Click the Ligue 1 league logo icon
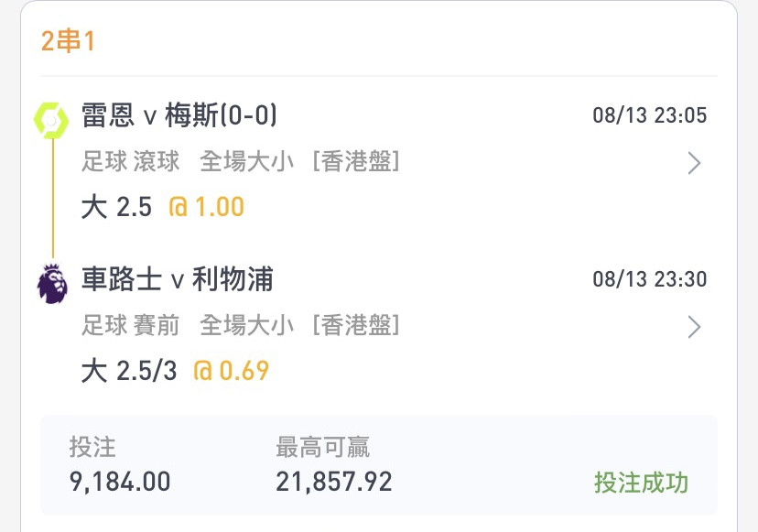This screenshot has height=532, width=758. [x=51, y=120]
